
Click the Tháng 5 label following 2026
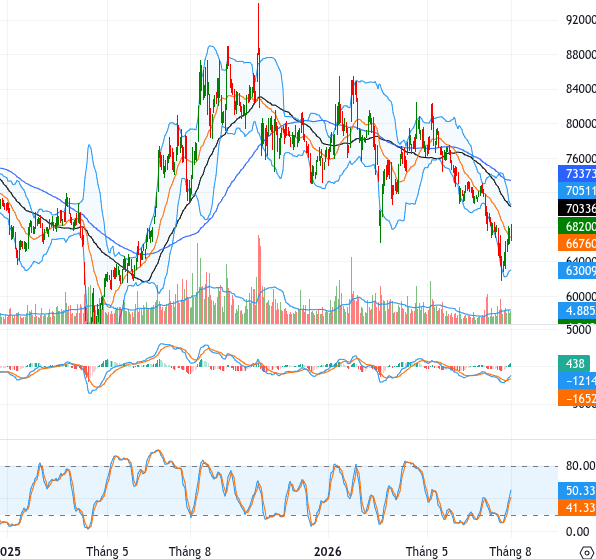427,551
